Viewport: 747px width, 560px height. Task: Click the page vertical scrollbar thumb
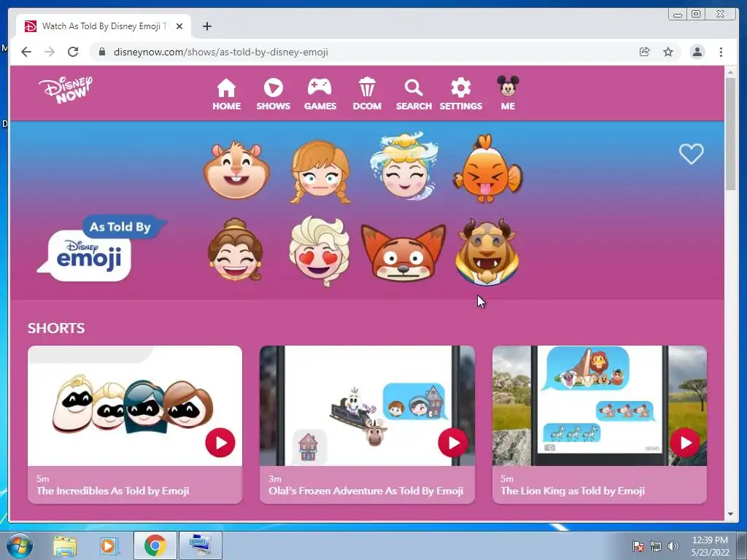click(730, 134)
